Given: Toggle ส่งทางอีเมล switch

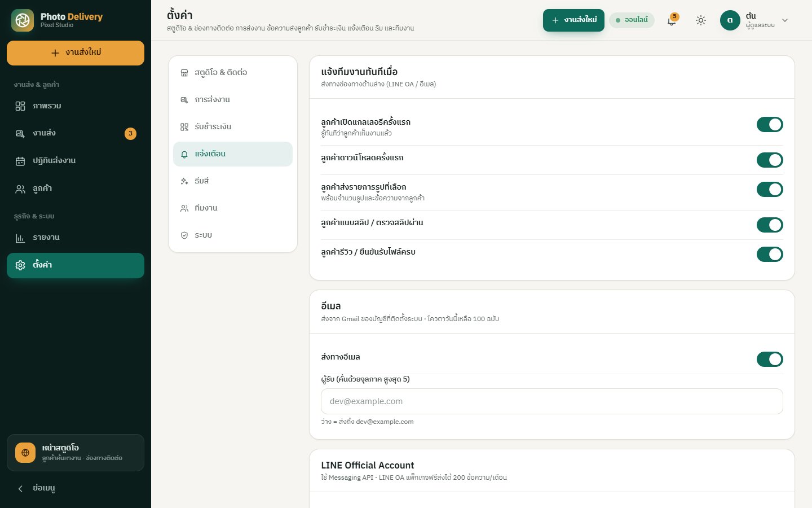Looking at the screenshot, I should pyautogui.click(x=770, y=360).
